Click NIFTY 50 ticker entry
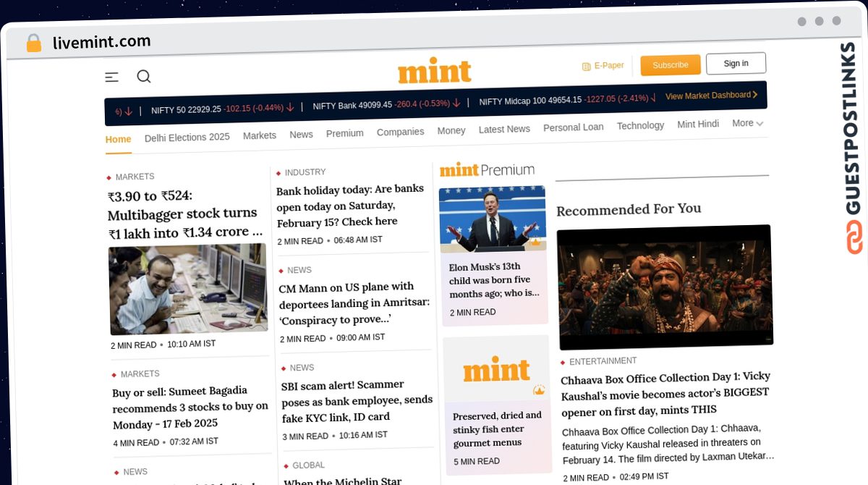 [222, 109]
